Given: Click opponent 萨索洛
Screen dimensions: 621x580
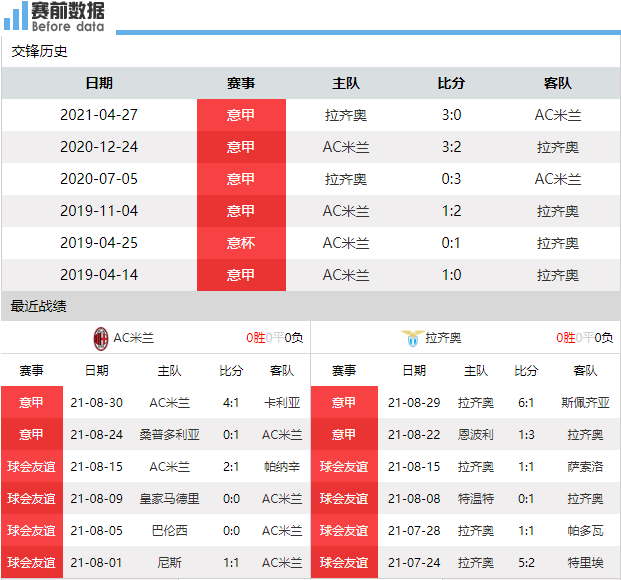Looking at the screenshot, I should tap(585, 467).
